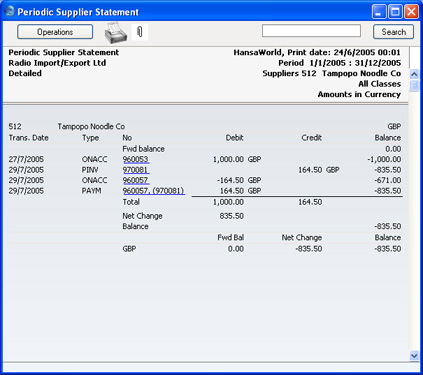Image resolution: width=423 pixels, height=375 pixels.
Task: Click the 'Debit' column header
Action: pyautogui.click(x=234, y=138)
